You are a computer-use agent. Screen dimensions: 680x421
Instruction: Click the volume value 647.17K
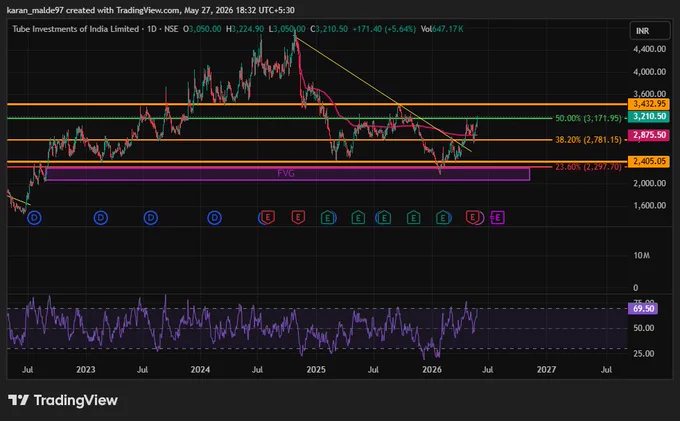(x=448, y=29)
